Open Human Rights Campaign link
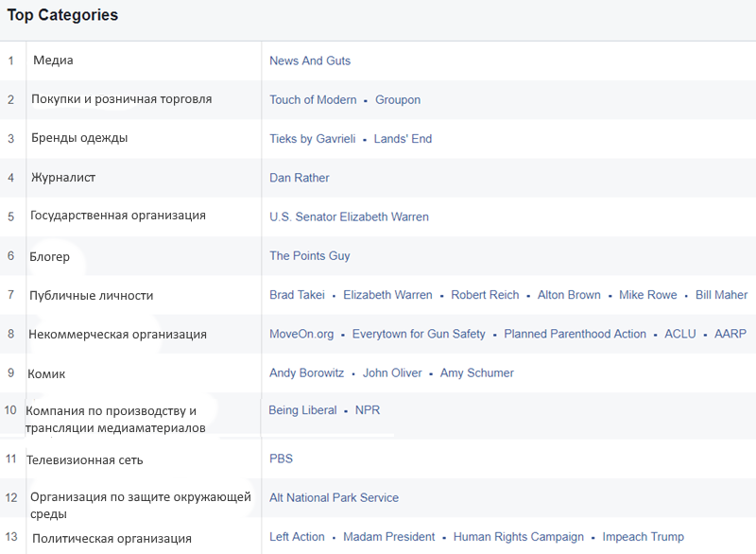The height and width of the screenshot is (554, 756). click(518, 537)
